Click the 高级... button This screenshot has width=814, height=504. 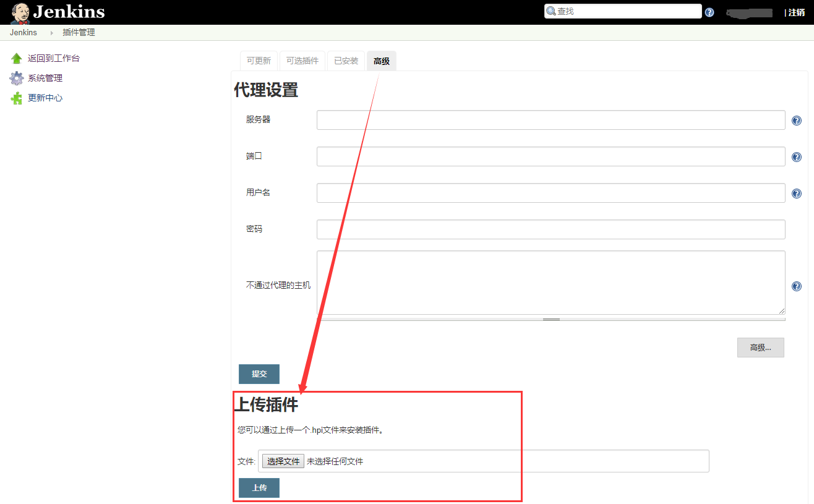761,348
